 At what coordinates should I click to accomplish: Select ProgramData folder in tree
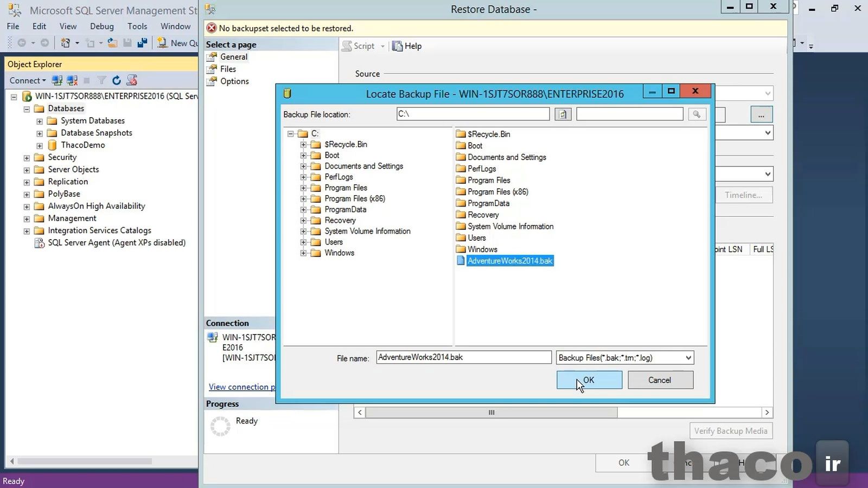click(345, 209)
